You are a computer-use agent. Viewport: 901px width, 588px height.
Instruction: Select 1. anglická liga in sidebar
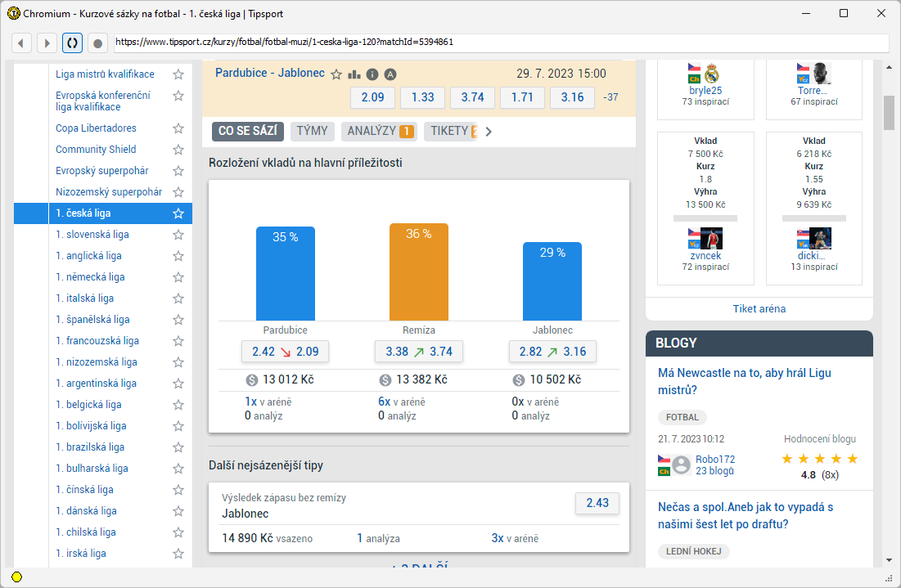[x=88, y=255]
